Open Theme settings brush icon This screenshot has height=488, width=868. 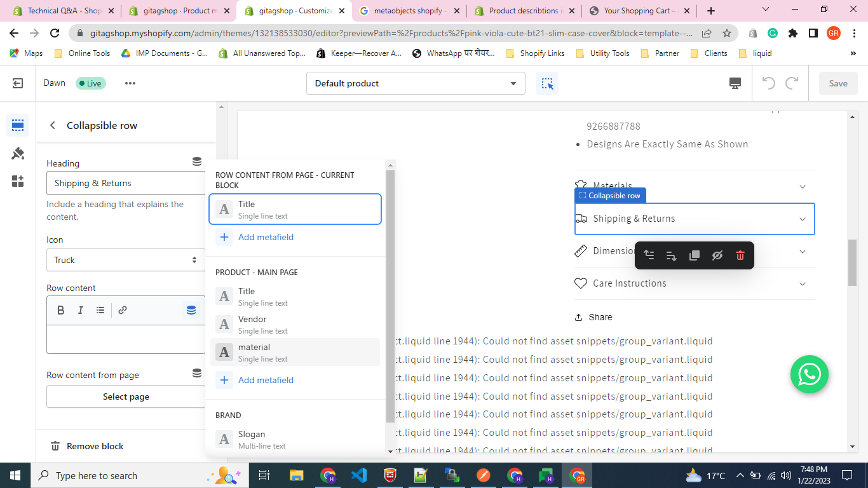(18, 153)
